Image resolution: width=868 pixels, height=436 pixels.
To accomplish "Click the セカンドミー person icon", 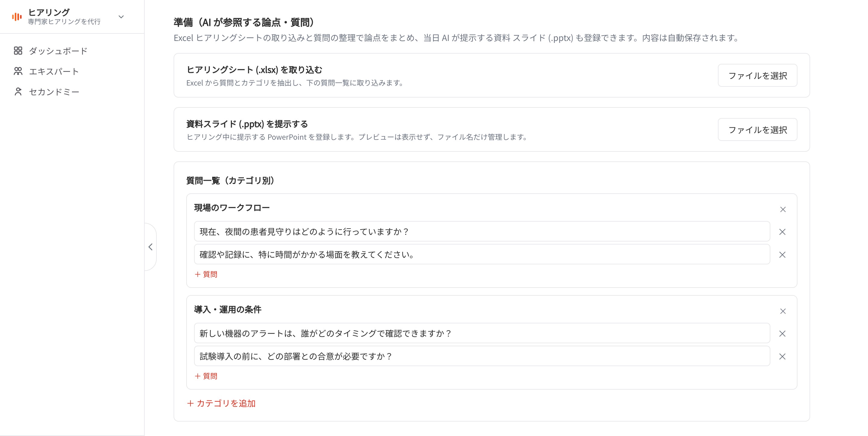I will [18, 92].
